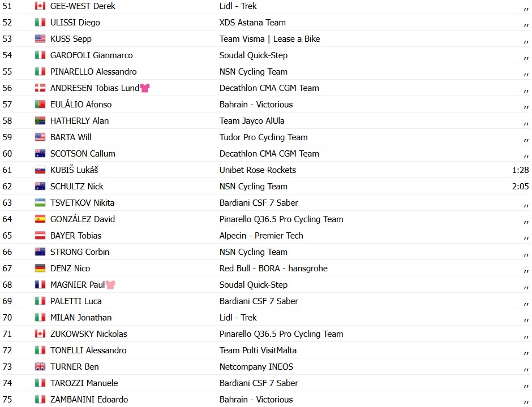
Task: Open the Tudor Pro Cycling Team link
Action: pos(263,137)
